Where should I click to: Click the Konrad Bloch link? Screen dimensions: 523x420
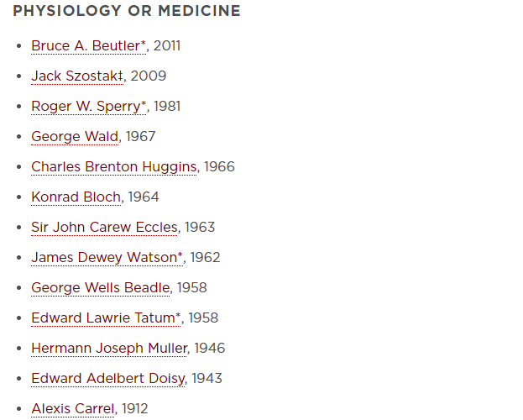[x=76, y=197]
